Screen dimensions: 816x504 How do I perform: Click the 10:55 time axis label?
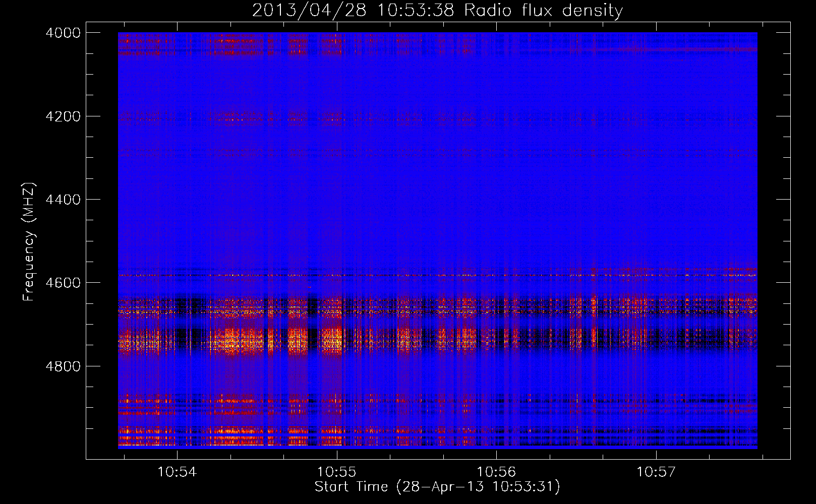pyautogui.click(x=336, y=472)
